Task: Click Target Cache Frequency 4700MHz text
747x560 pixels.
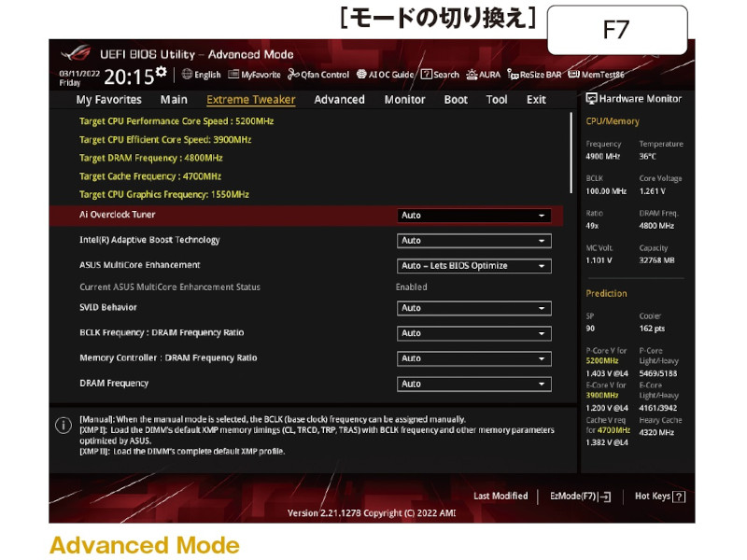Action: [x=150, y=176]
